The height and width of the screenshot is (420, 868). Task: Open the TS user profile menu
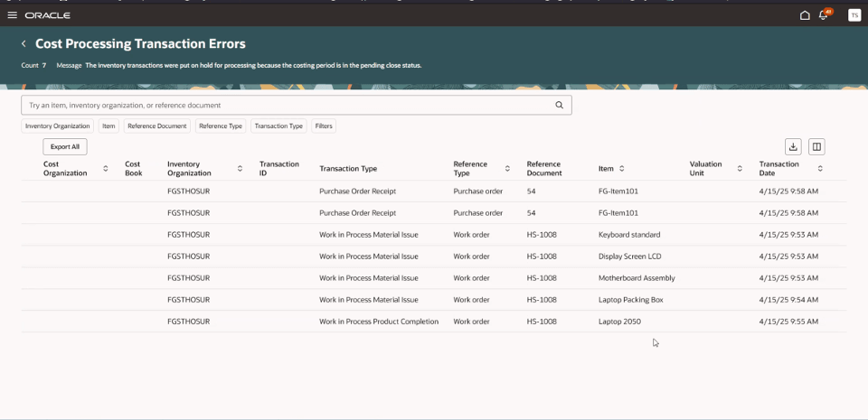tap(854, 15)
